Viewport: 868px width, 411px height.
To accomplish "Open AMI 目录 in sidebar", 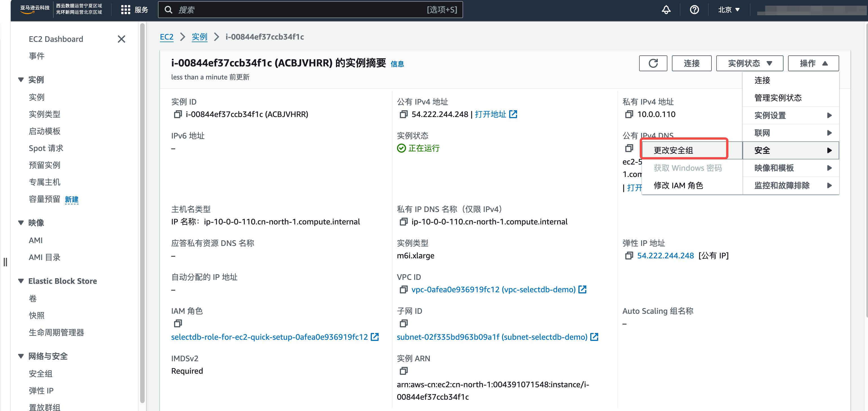I will [x=44, y=257].
